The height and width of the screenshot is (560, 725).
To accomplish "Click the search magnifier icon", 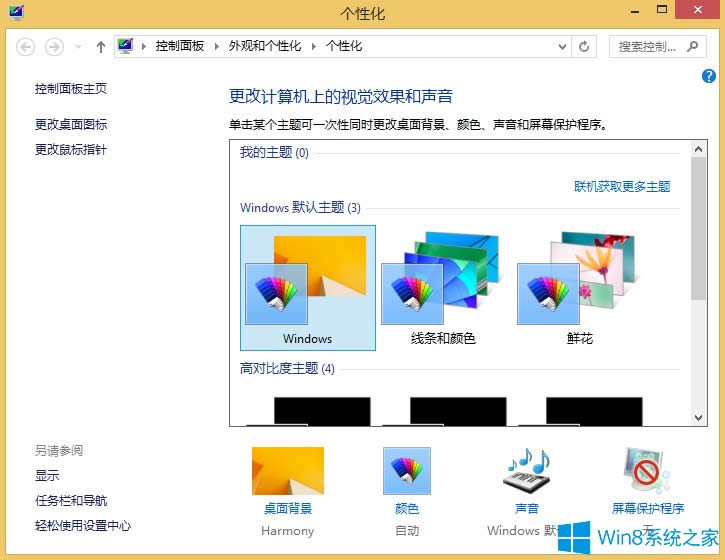I will (692, 46).
